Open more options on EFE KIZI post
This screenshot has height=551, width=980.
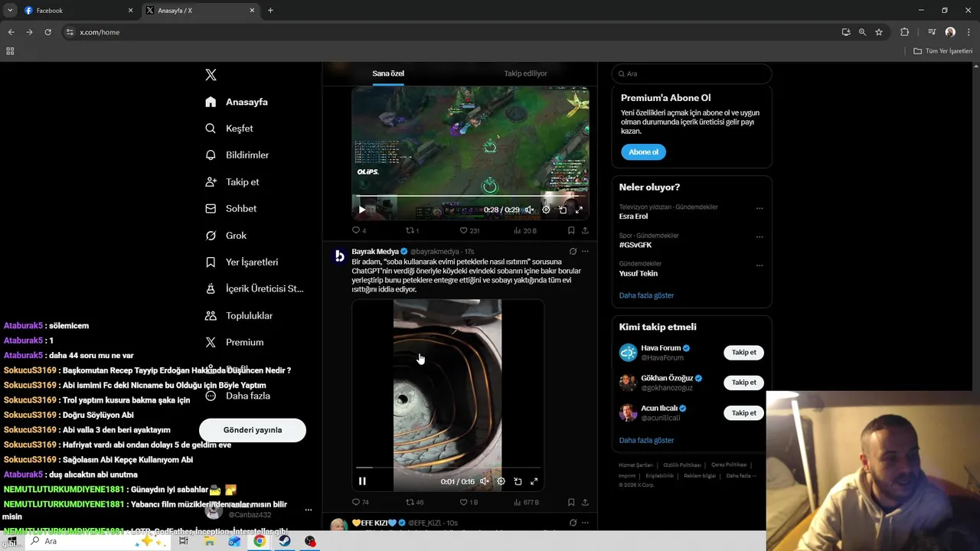585,523
